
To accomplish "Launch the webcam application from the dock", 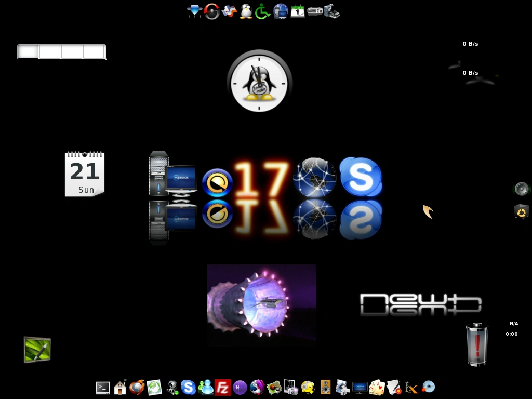I will (x=171, y=388).
